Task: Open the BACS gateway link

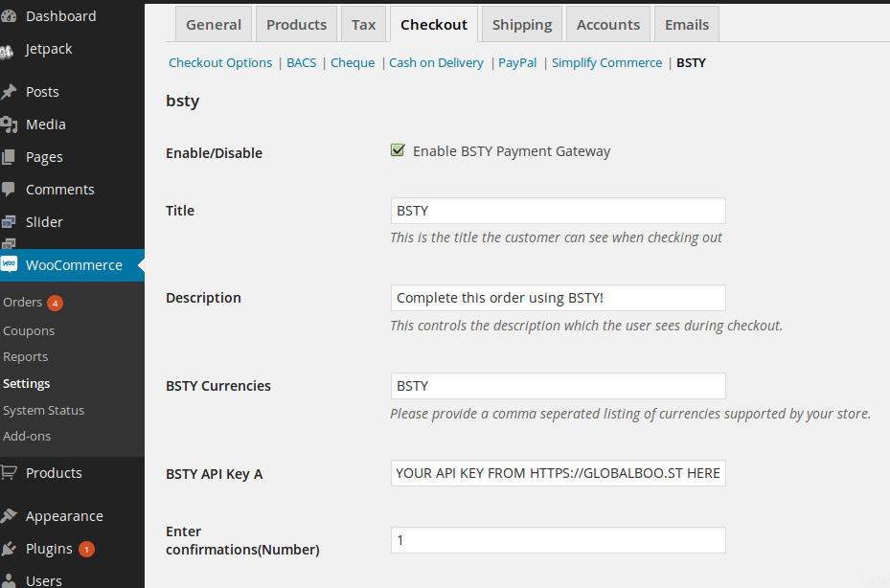Action: click(302, 62)
